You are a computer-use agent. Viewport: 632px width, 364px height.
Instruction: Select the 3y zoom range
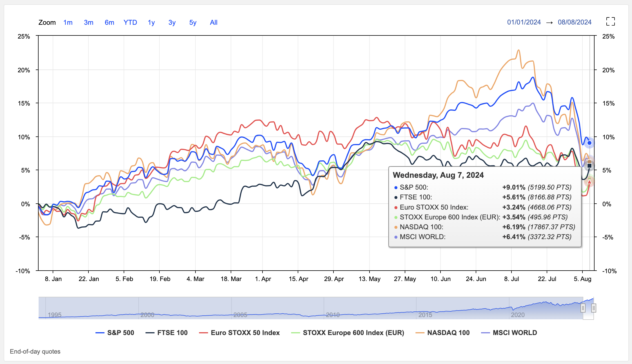[x=172, y=23]
